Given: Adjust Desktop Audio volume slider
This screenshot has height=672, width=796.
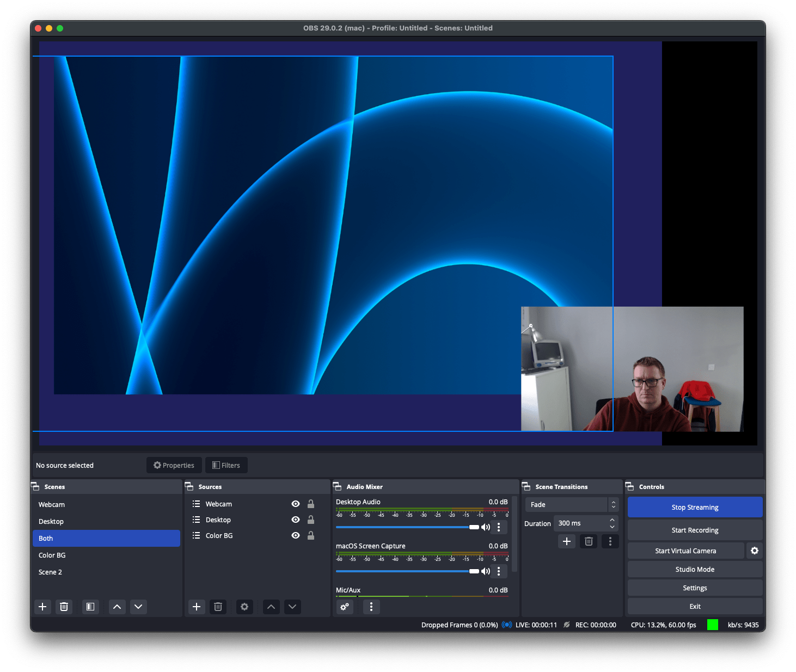Looking at the screenshot, I should tap(407, 527).
